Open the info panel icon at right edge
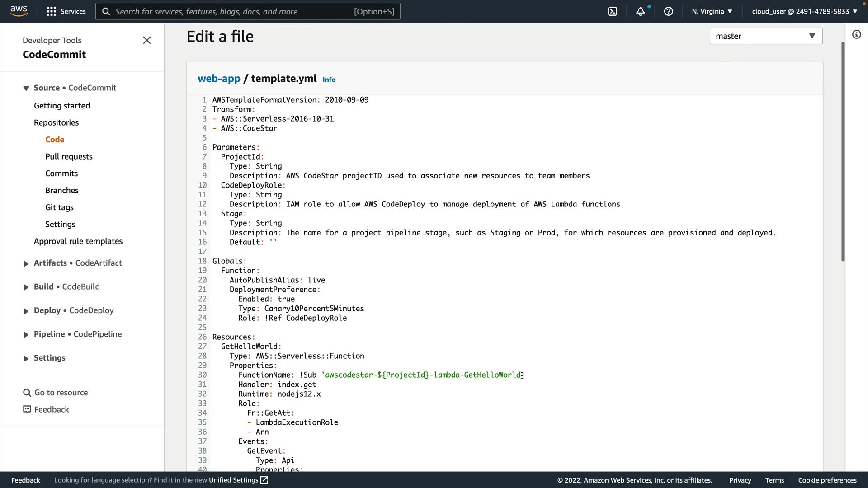The width and height of the screenshot is (868, 488). click(x=856, y=35)
